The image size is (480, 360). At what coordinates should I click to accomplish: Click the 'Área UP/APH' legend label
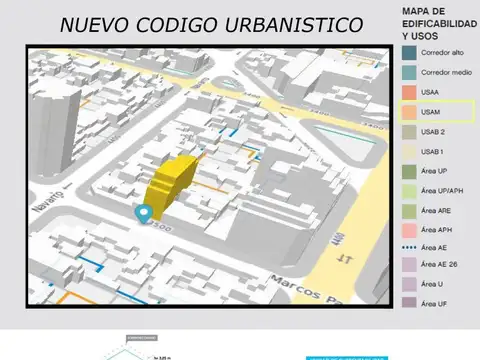coord(442,191)
